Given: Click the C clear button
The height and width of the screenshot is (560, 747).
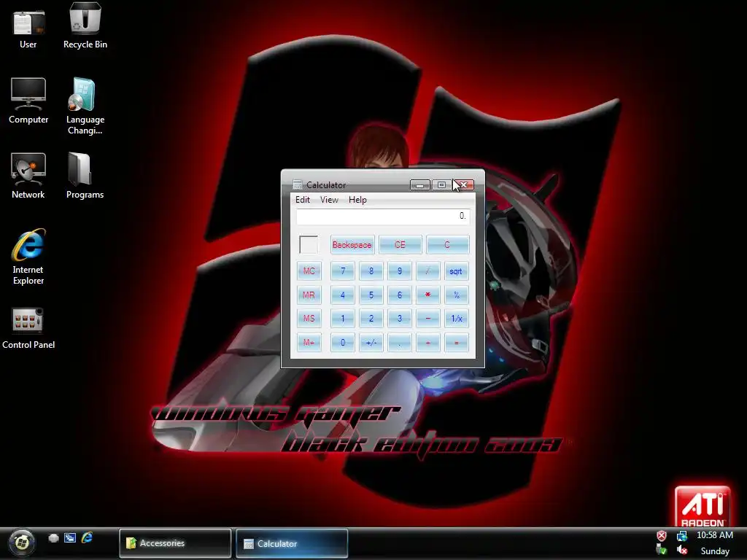Looking at the screenshot, I should [447, 245].
